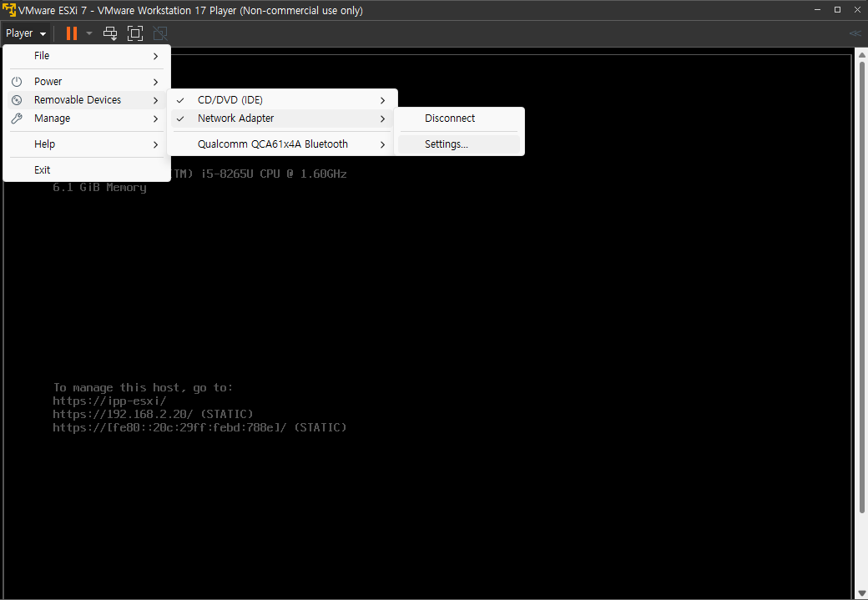The height and width of the screenshot is (600, 868).
Task: Send Ctrl+Alt+Del to the virtual machine
Action: click(110, 33)
